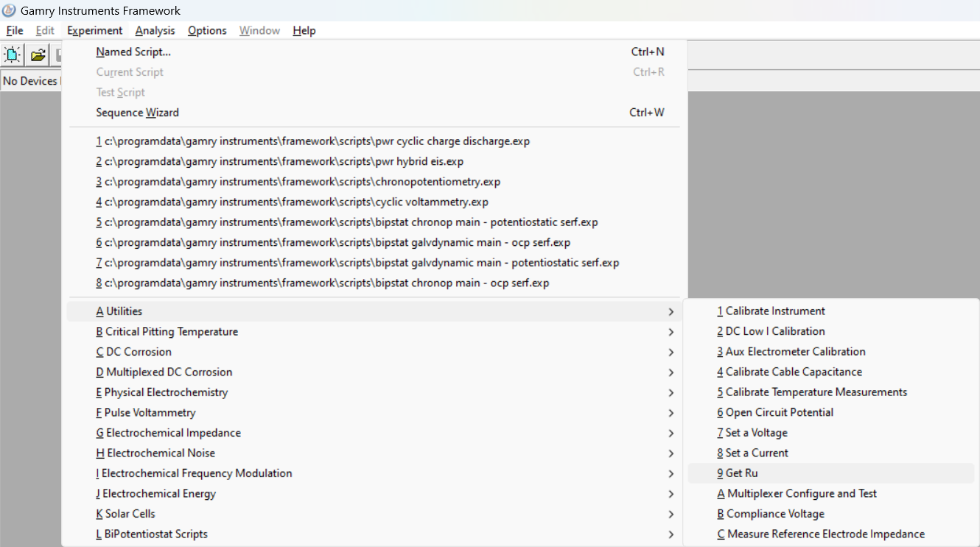Open the File menu
Viewport: 980px width, 547px height.
pos(15,30)
